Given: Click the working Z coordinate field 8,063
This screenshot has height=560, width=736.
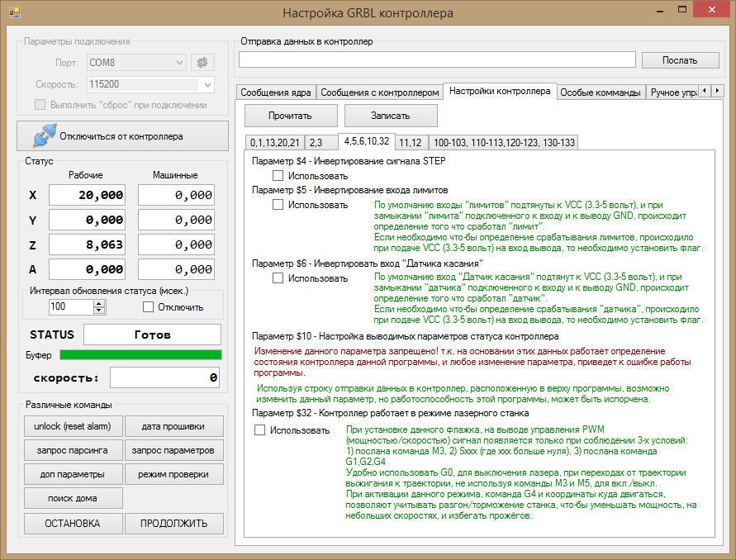Looking at the screenshot, I should click(87, 244).
